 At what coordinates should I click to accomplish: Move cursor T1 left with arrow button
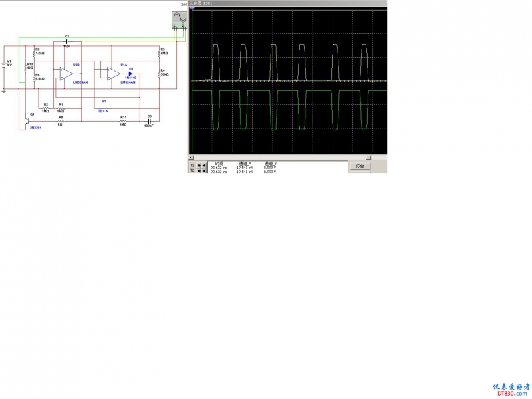(x=199, y=166)
